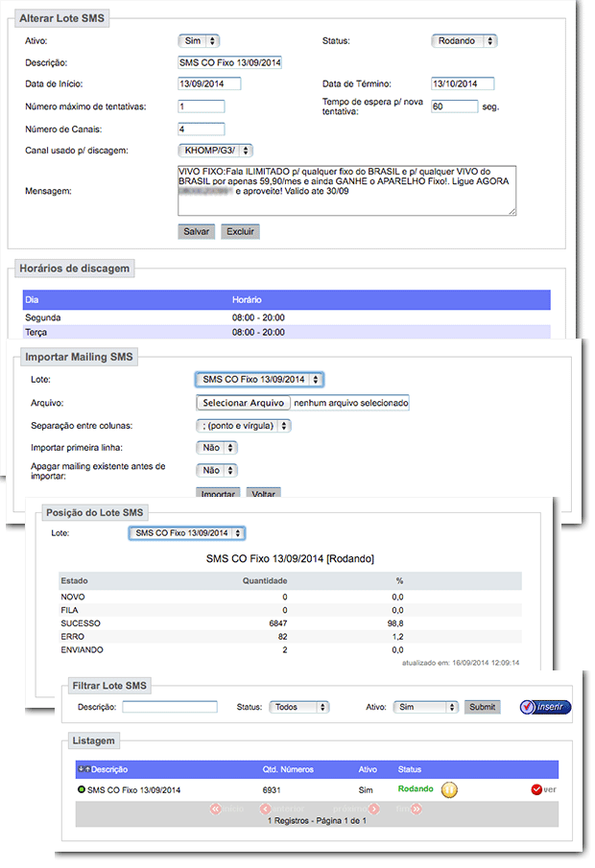Click the NOVO row in the Estado table
The width and height of the screenshot is (595, 868).
coord(290,597)
